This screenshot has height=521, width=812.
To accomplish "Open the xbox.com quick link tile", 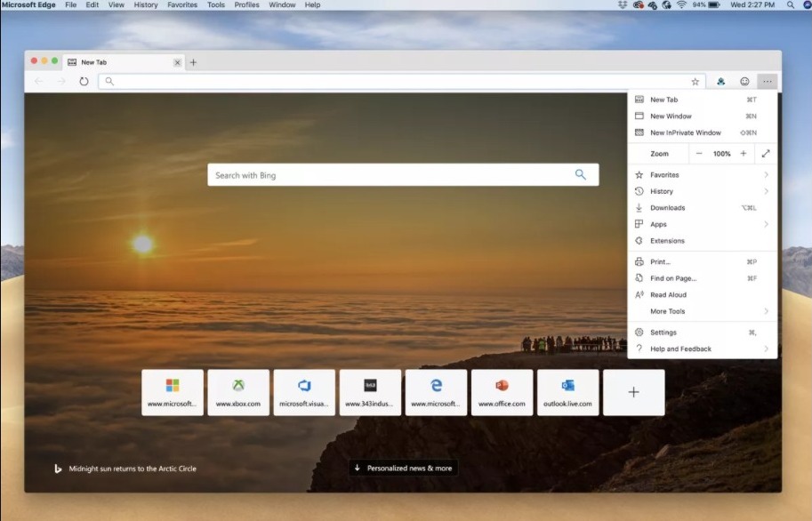I will (x=238, y=392).
